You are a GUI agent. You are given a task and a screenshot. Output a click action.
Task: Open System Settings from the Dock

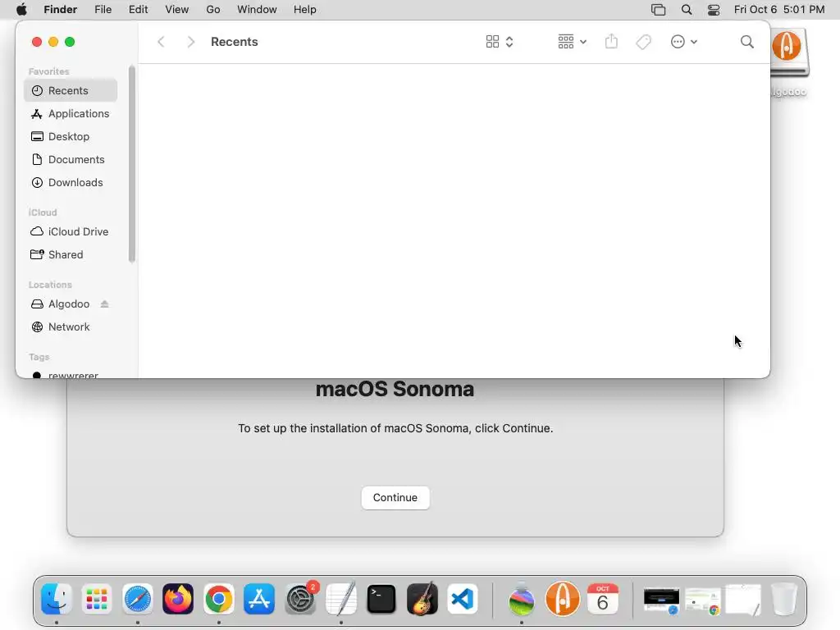(x=300, y=599)
